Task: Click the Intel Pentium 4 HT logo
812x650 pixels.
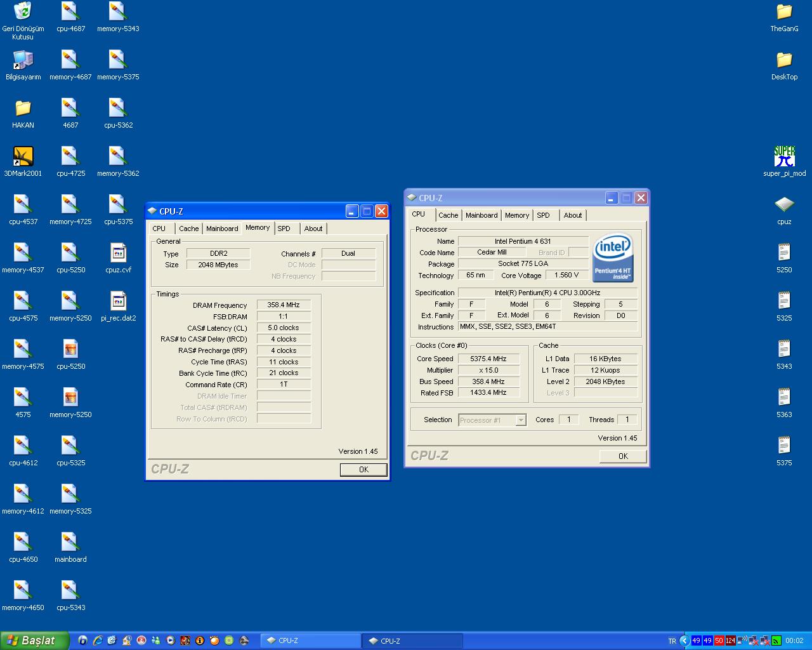Action: 612,258
